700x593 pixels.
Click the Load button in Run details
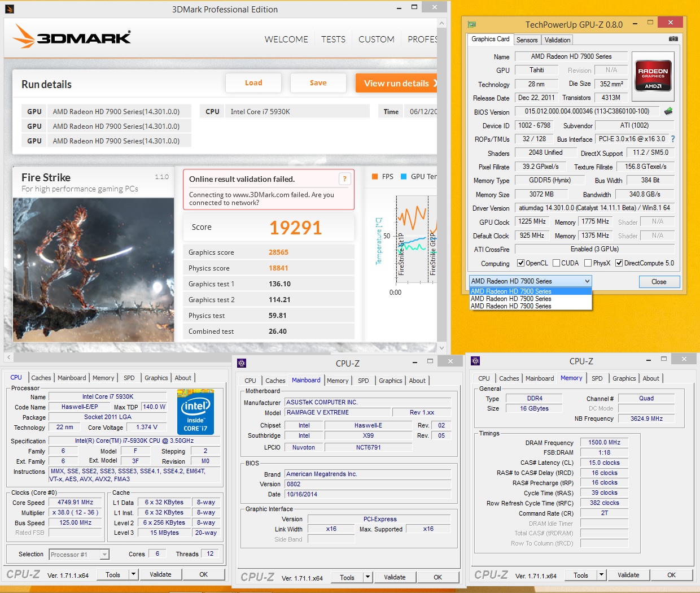pyautogui.click(x=253, y=82)
